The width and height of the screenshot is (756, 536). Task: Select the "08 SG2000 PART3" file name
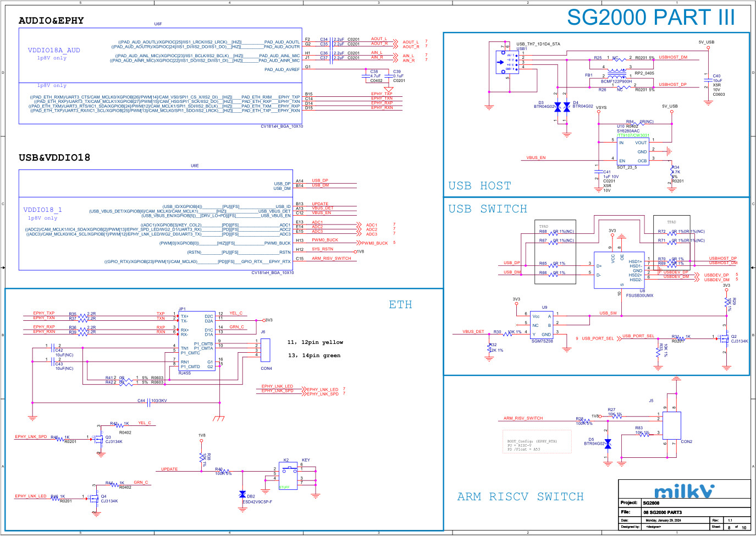coord(663,512)
